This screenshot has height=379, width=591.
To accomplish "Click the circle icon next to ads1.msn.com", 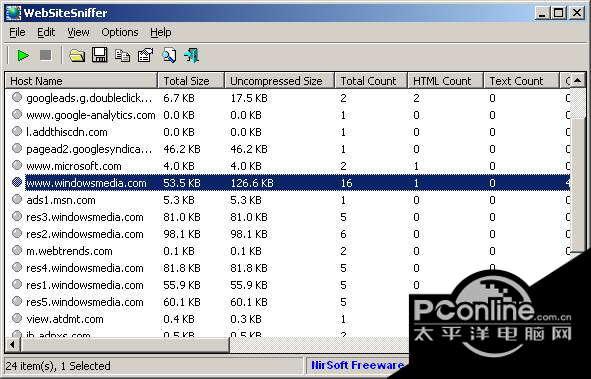I will coord(17,199).
